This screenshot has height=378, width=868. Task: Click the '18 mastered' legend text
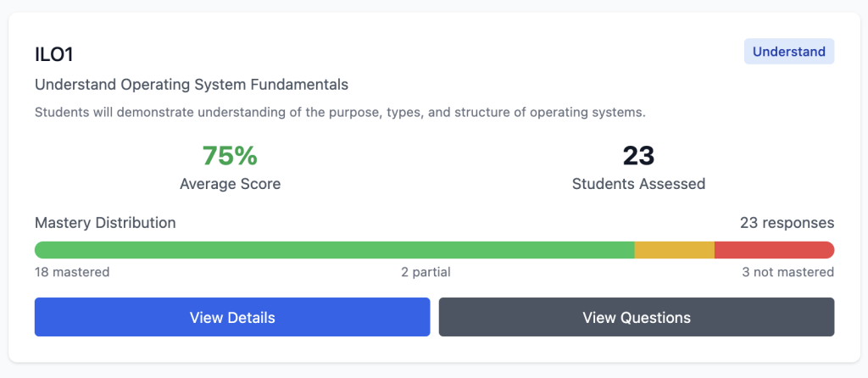point(72,272)
